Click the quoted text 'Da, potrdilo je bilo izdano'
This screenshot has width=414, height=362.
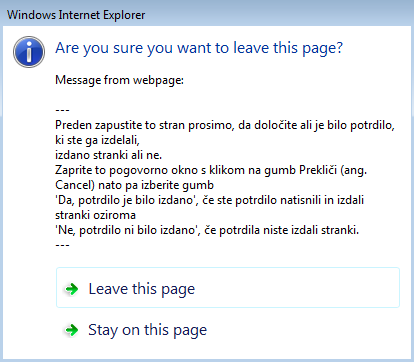(124, 200)
